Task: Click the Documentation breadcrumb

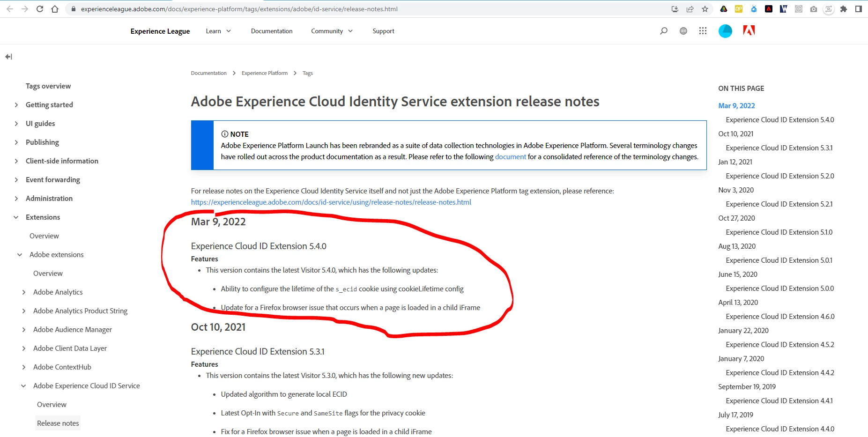Action: click(208, 73)
